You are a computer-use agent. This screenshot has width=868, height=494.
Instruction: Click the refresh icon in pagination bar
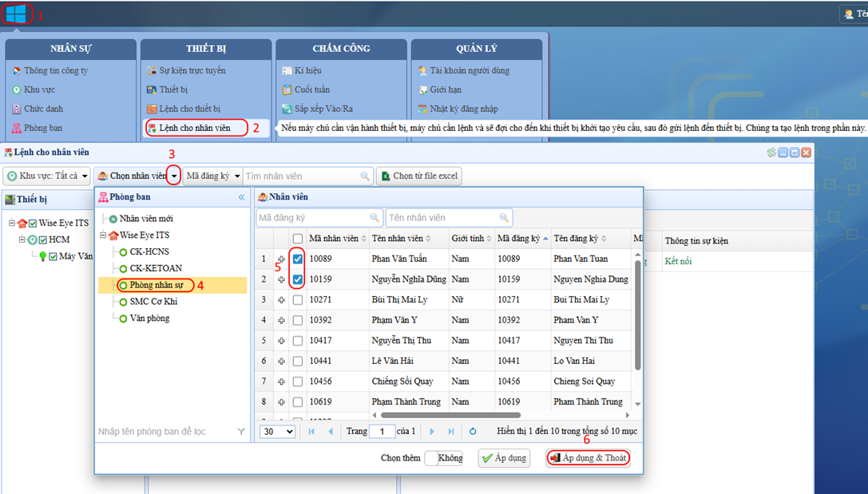pos(473,431)
